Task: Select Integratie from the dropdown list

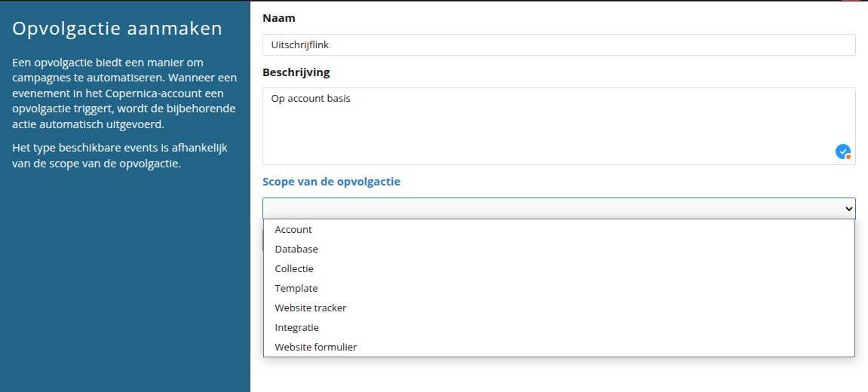Action: coord(296,327)
